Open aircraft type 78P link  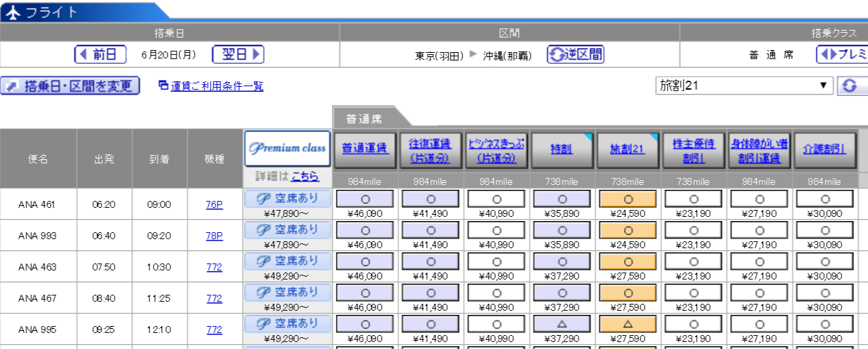coord(214,236)
